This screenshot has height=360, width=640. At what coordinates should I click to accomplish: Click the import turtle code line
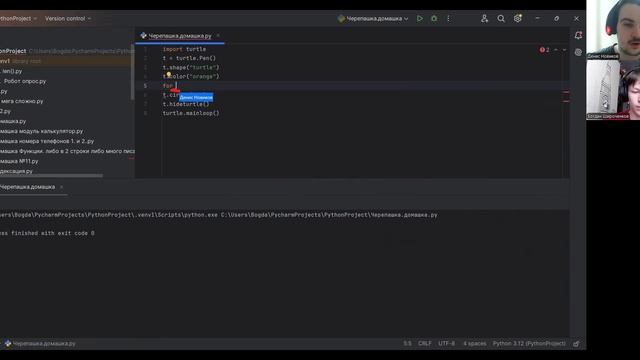point(184,49)
